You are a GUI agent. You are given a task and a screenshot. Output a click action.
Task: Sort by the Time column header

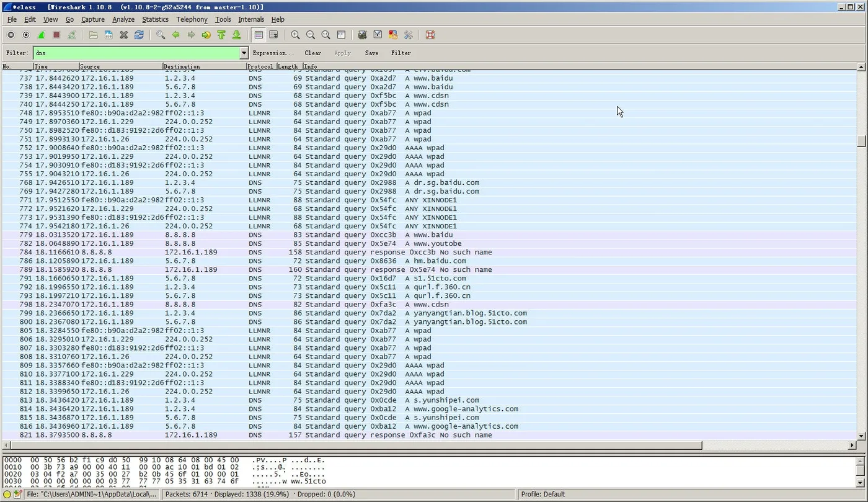pyautogui.click(x=56, y=66)
